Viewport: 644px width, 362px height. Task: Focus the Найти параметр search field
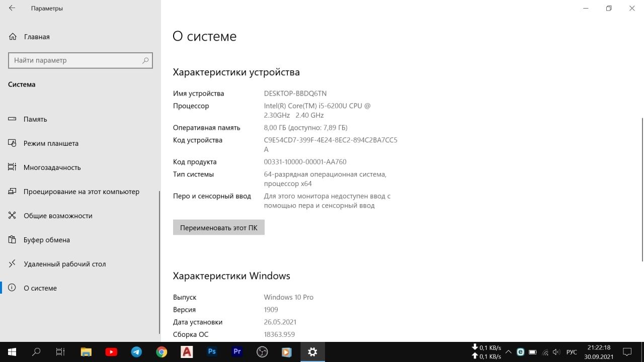80,60
